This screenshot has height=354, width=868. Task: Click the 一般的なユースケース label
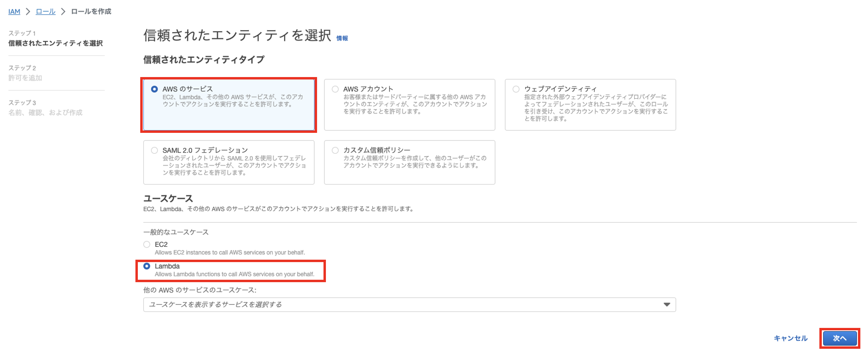176,232
